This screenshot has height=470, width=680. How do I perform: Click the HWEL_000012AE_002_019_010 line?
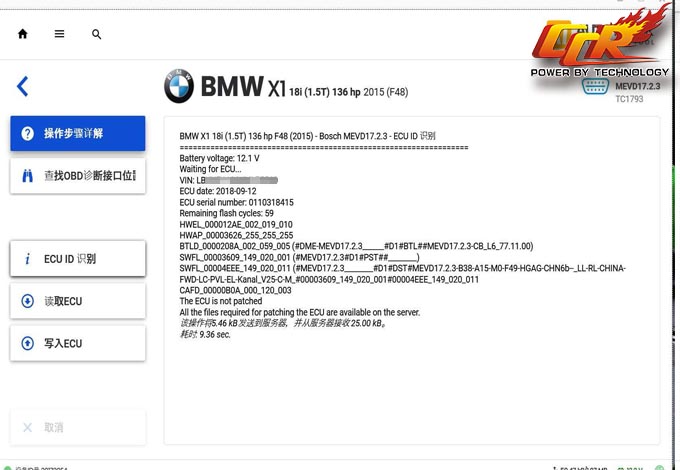coord(236,225)
